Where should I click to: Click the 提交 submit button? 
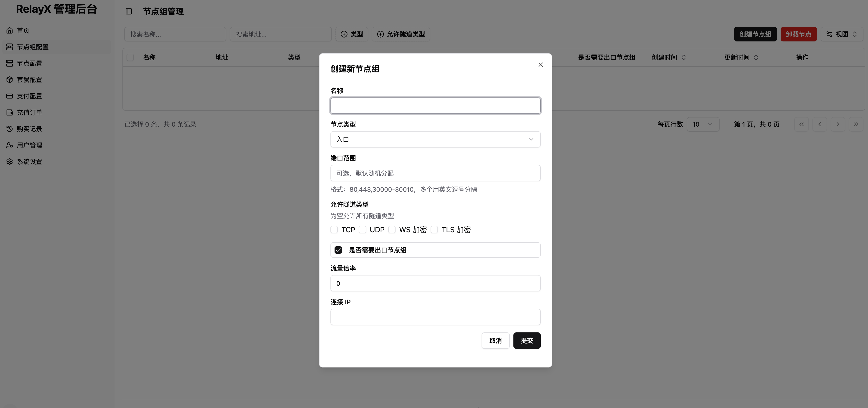pos(527,341)
